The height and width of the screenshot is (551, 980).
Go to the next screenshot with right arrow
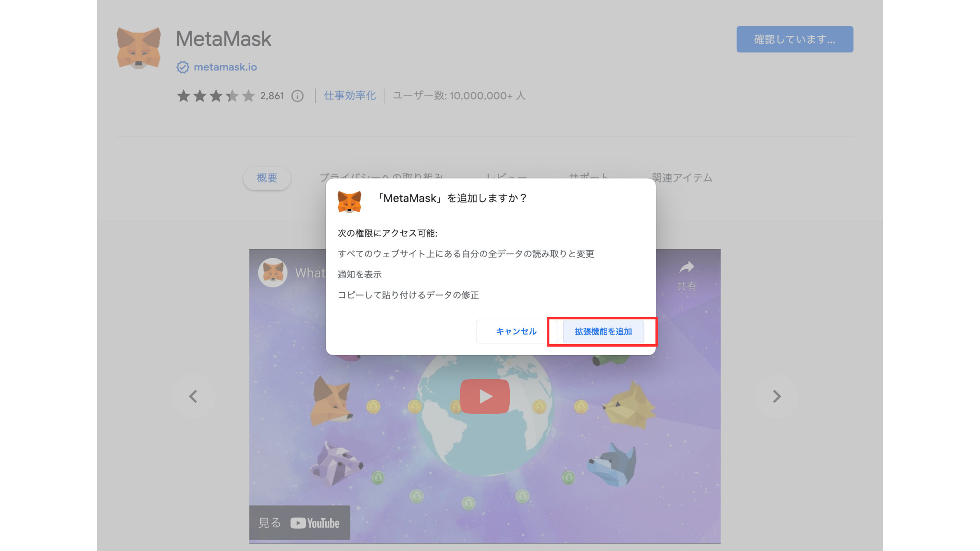(777, 396)
